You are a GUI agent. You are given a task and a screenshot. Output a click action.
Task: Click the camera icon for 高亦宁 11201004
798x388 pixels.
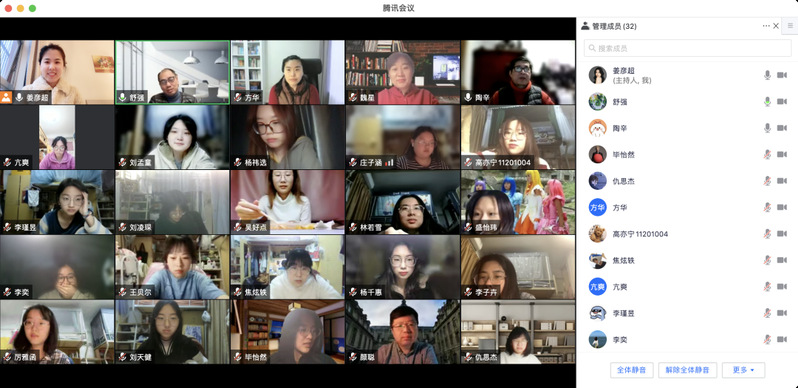782,234
